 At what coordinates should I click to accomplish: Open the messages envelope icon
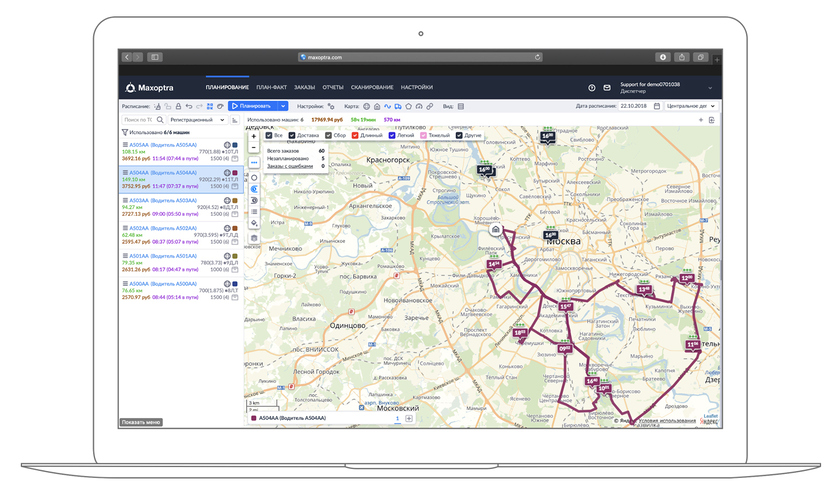(x=606, y=88)
